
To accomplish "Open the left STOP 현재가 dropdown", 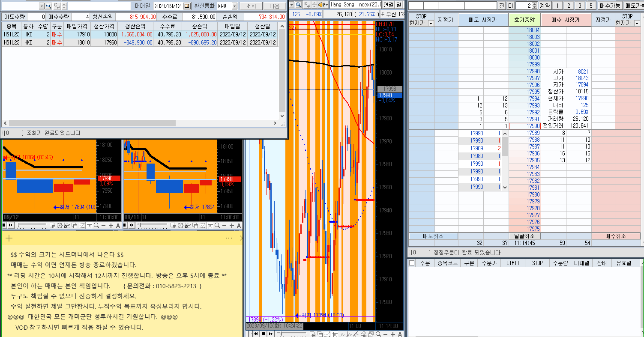I will (x=431, y=23).
